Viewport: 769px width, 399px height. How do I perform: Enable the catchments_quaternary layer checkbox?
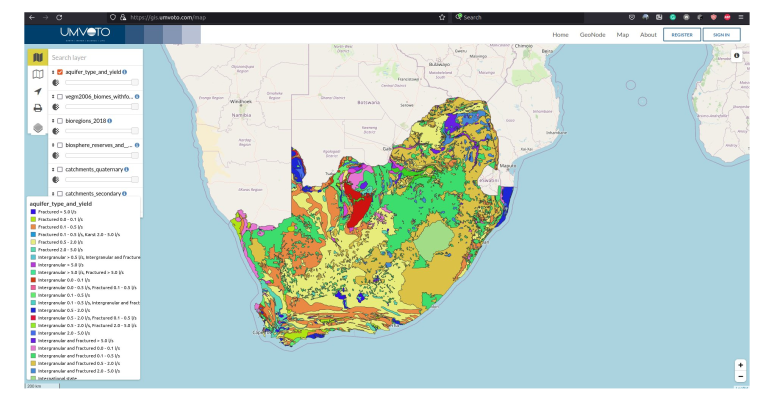(x=60, y=169)
